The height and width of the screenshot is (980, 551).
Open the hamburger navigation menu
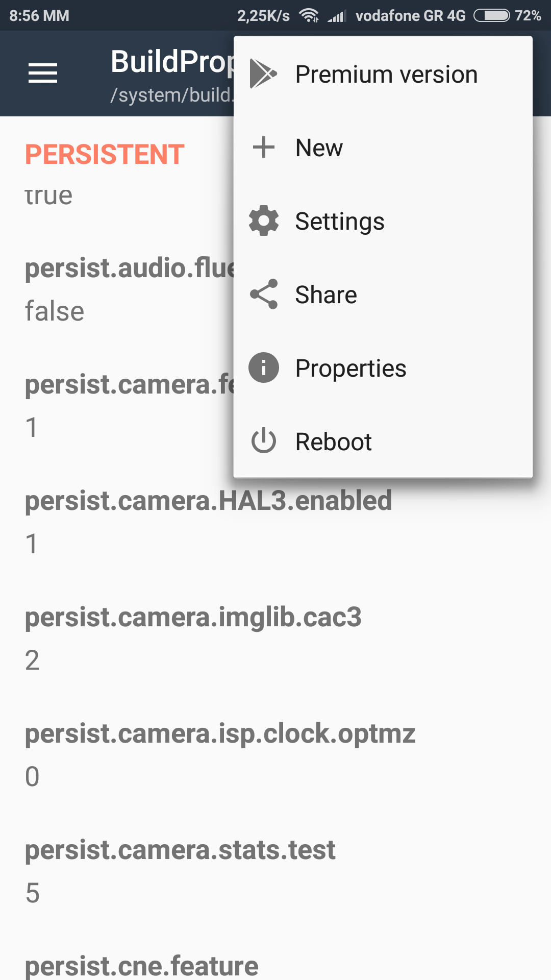tap(43, 73)
